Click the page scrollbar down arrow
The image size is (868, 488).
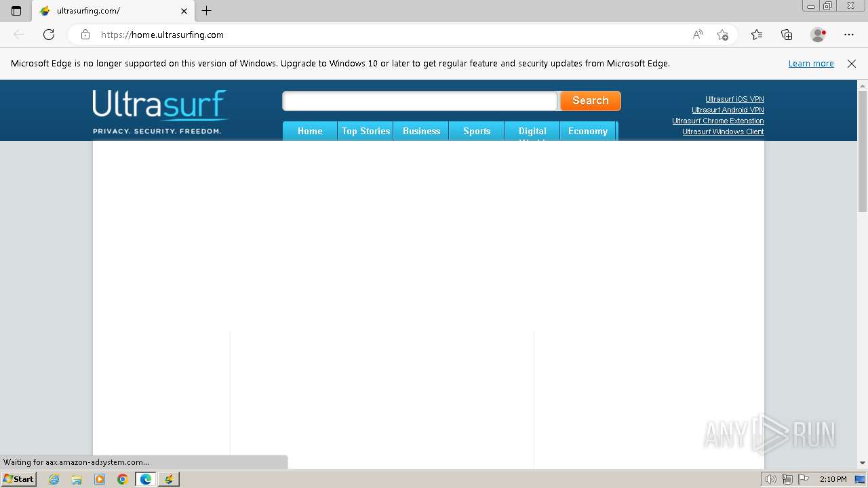click(x=863, y=463)
